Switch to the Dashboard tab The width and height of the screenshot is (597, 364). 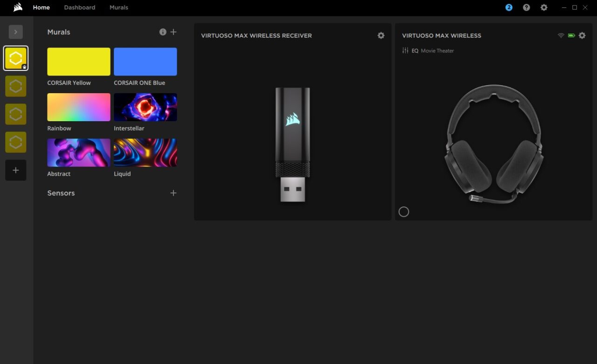(x=79, y=7)
